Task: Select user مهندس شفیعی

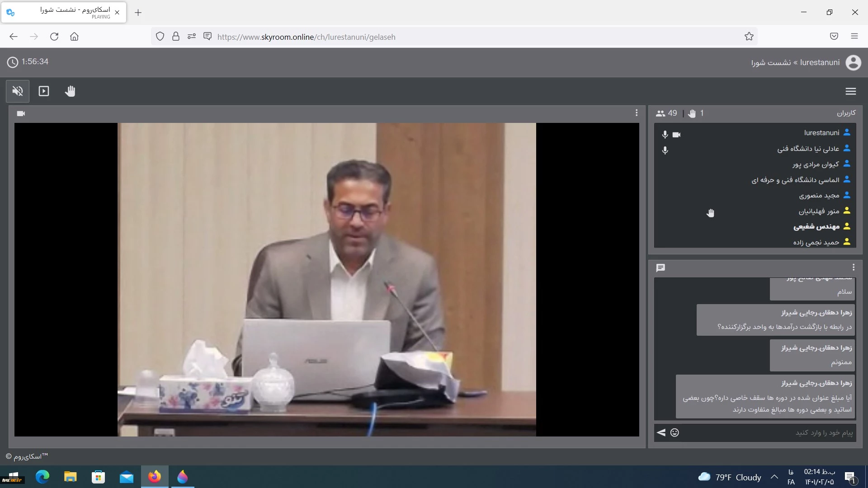Action: 755,226
